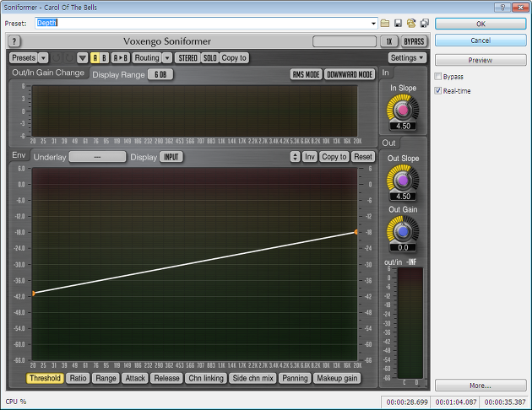Screen dimensions: 532x410
Task: Save preset with floppy disk icon
Action: (x=398, y=23)
